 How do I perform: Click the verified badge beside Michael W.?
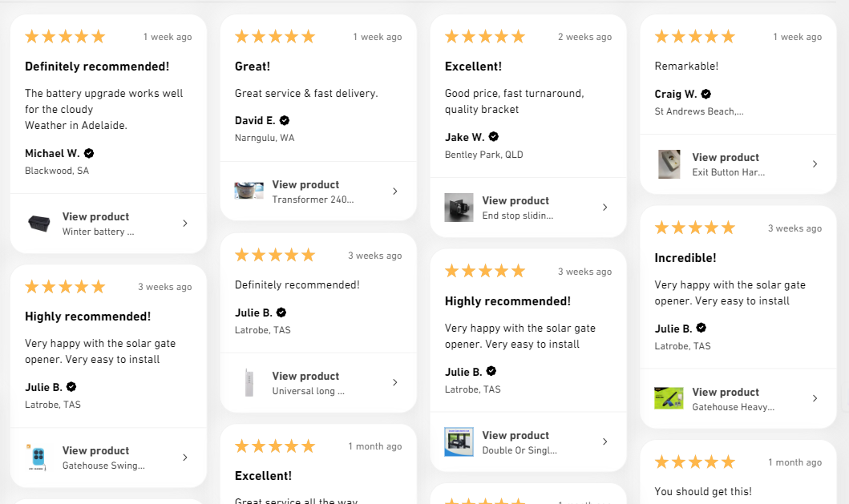[x=89, y=153]
